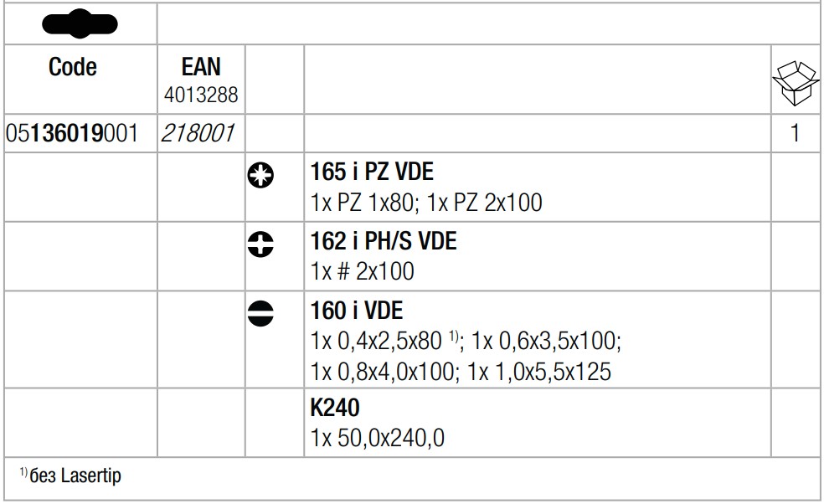The image size is (824, 504).
Task: Click the packaging quantity value 1
Action: [x=795, y=133]
